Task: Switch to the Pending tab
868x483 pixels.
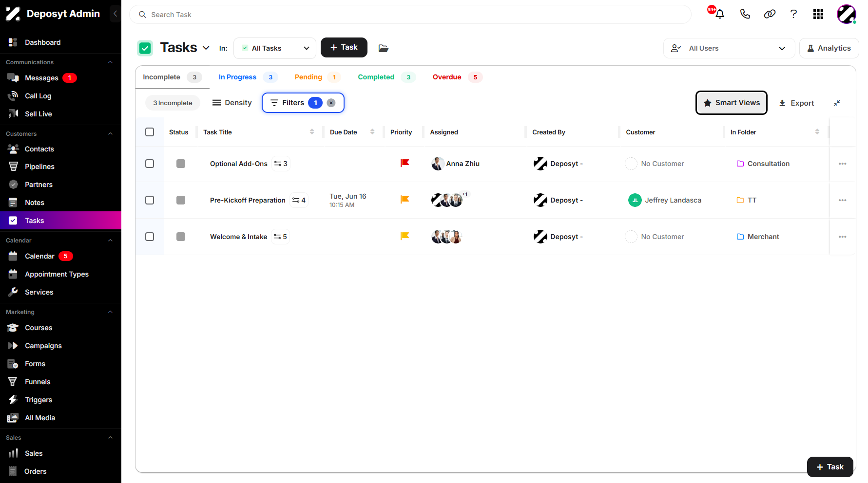Action: click(317, 77)
